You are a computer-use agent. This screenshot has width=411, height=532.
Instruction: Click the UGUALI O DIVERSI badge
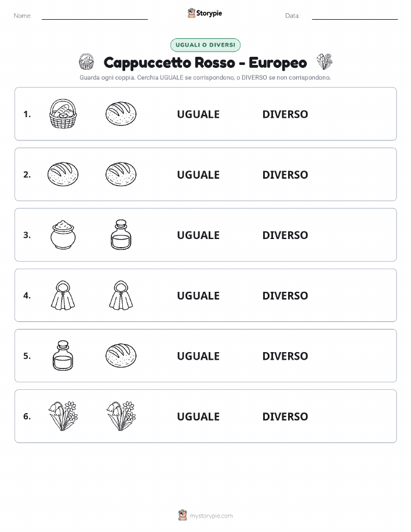(205, 45)
